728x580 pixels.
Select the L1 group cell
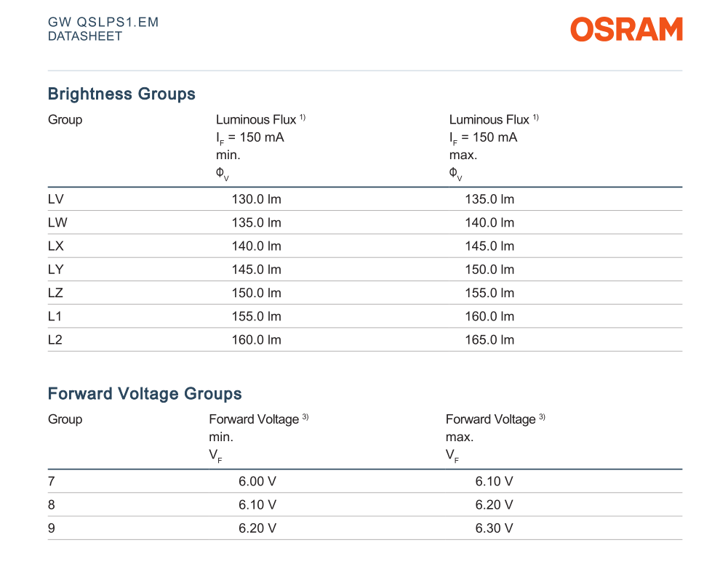55,316
